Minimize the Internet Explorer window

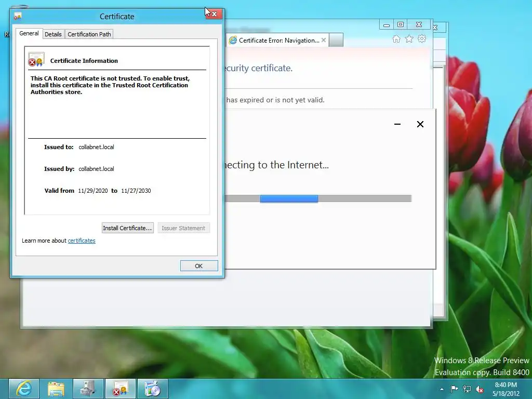(387, 25)
